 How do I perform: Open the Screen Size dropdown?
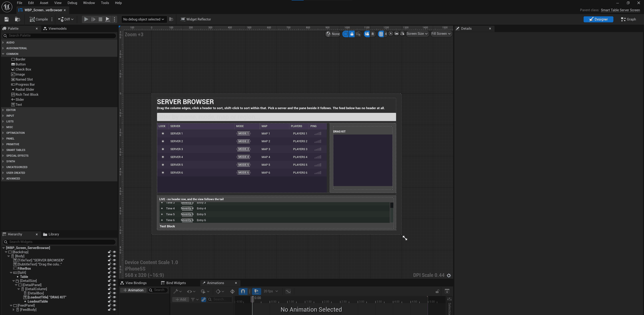(x=417, y=34)
